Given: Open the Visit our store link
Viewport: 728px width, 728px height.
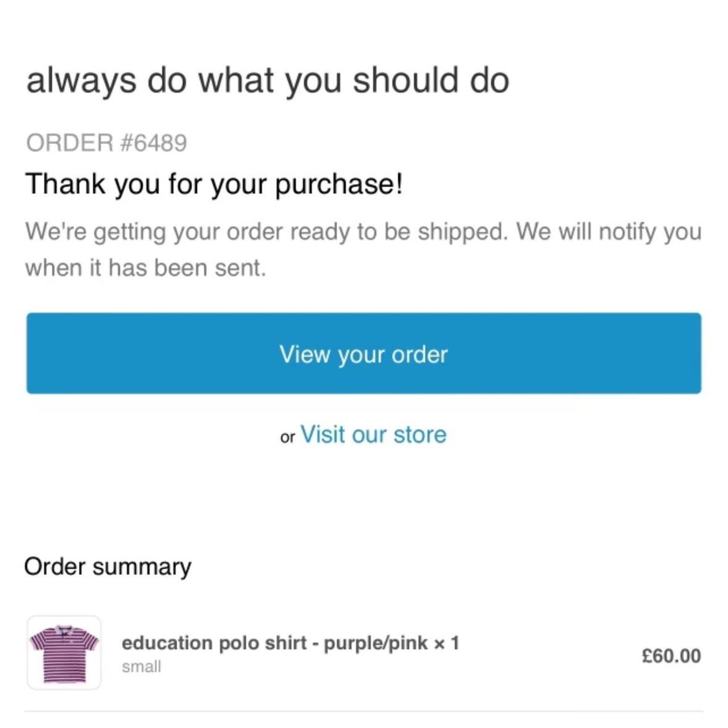Looking at the screenshot, I should tap(374, 434).
